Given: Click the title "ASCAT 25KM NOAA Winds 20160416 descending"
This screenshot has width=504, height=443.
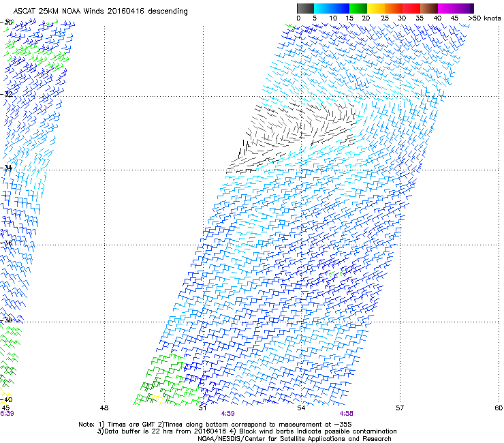Looking at the screenshot, I should tap(100, 12).
